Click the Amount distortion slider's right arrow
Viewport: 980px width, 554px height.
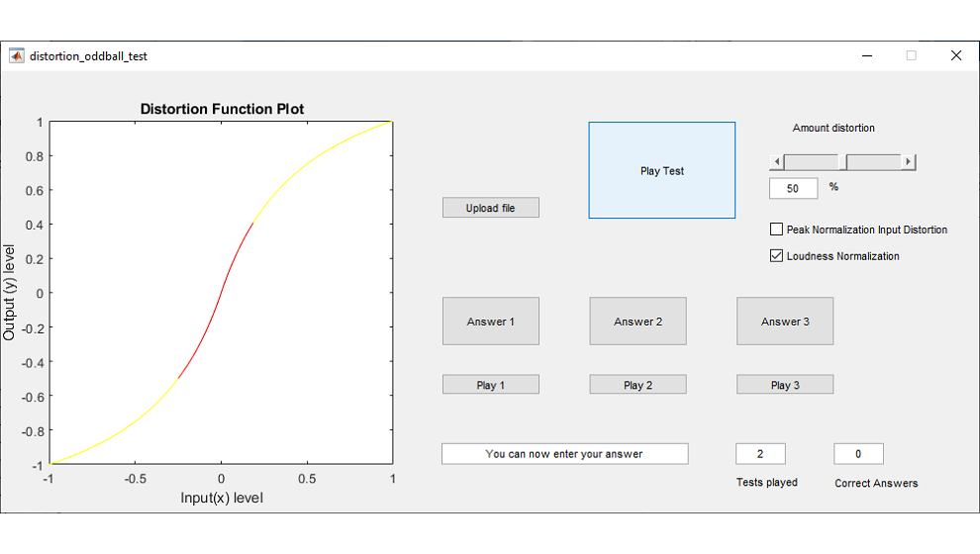909,162
